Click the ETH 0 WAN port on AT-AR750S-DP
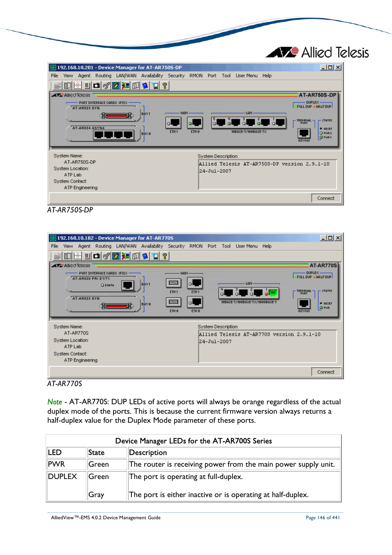This screenshot has width=392, height=555. tap(195, 122)
